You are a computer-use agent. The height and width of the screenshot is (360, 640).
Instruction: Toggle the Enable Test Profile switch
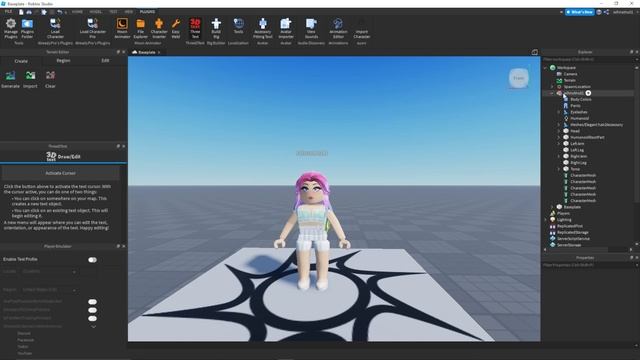click(x=93, y=260)
